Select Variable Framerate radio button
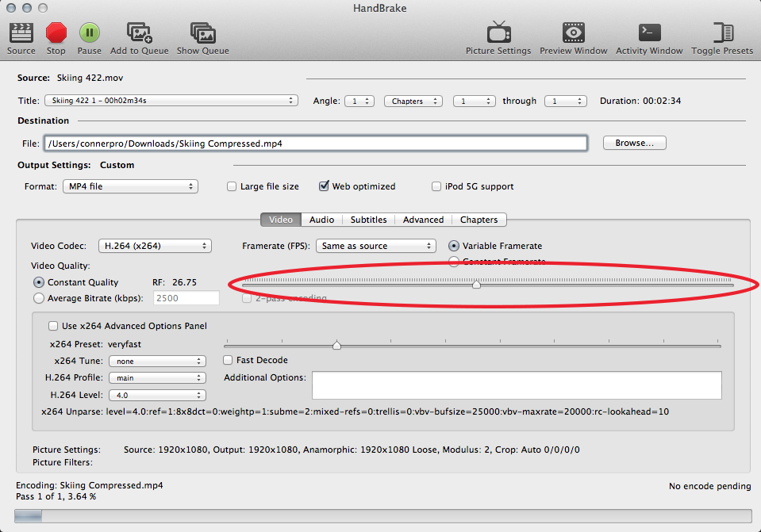The width and height of the screenshot is (761, 532). click(x=453, y=246)
